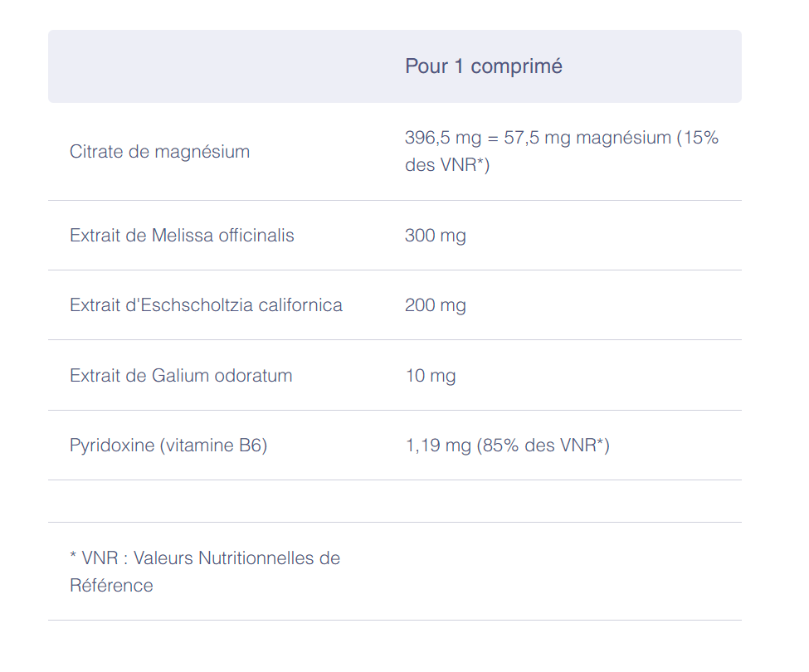809x672 pixels.
Task: Click the "Extrait de Melissa officinalis" row label
Action: tap(182, 236)
